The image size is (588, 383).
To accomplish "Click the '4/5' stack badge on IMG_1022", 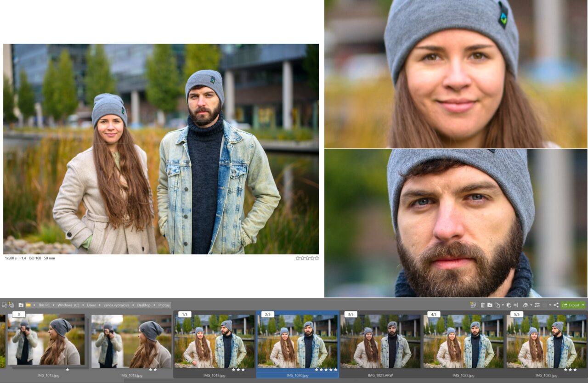I will coord(434,314).
